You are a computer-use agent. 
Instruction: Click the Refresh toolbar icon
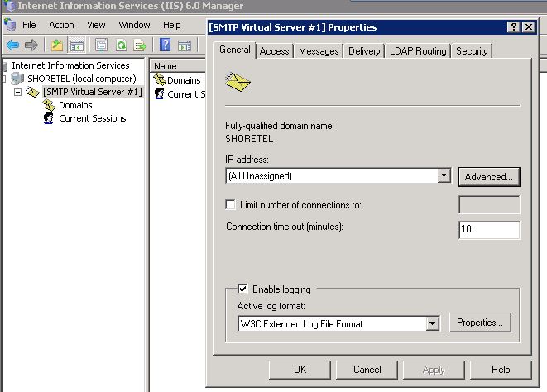(x=121, y=45)
